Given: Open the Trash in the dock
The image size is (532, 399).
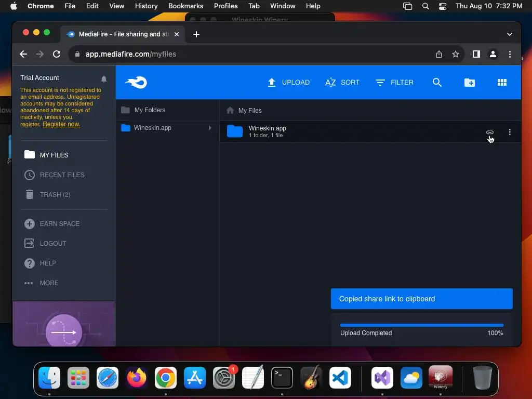Looking at the screenshot, I should coord(483,378).
